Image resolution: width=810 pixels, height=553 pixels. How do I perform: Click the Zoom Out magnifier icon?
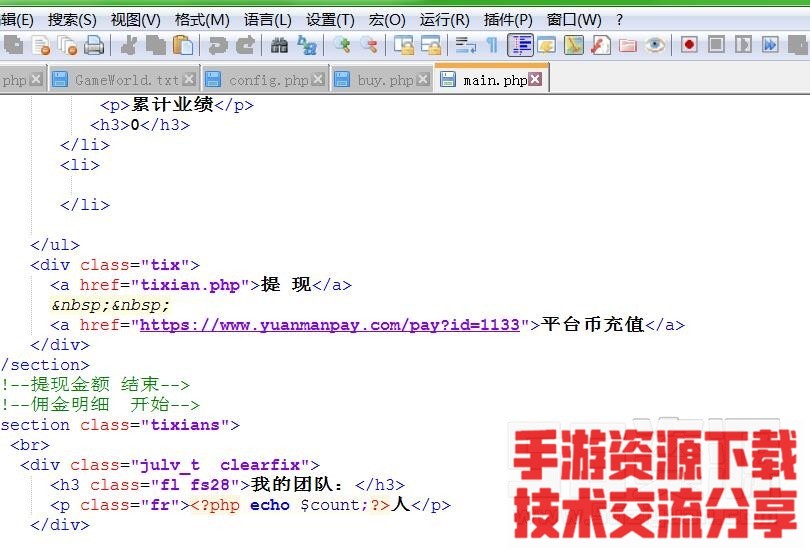click(369, 45)
